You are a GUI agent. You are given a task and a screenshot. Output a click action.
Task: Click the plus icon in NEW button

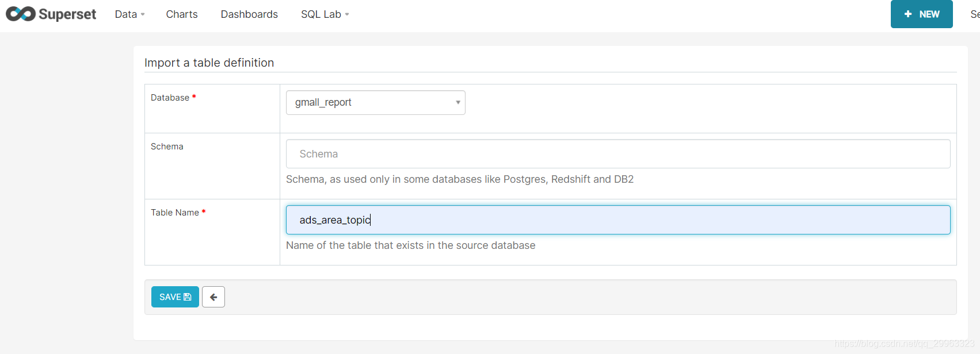908,14
